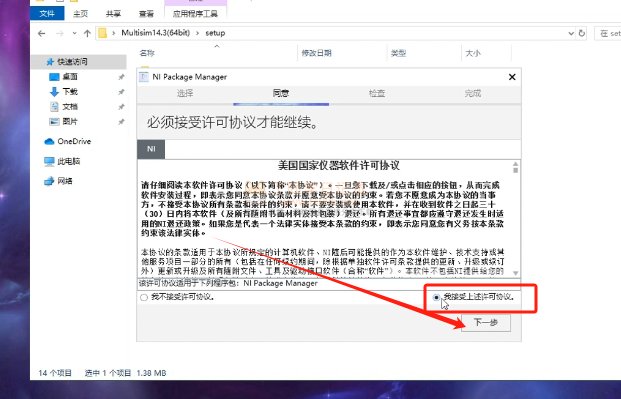Open the 查看 ribbon tab

point(146,13)
